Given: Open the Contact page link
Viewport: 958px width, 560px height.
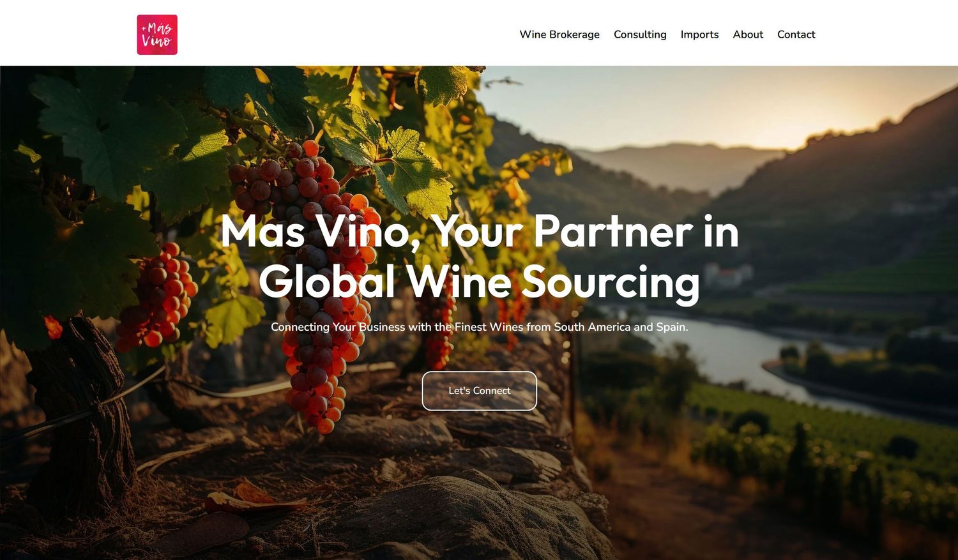Looking at the screenshot, I should 796,34.
